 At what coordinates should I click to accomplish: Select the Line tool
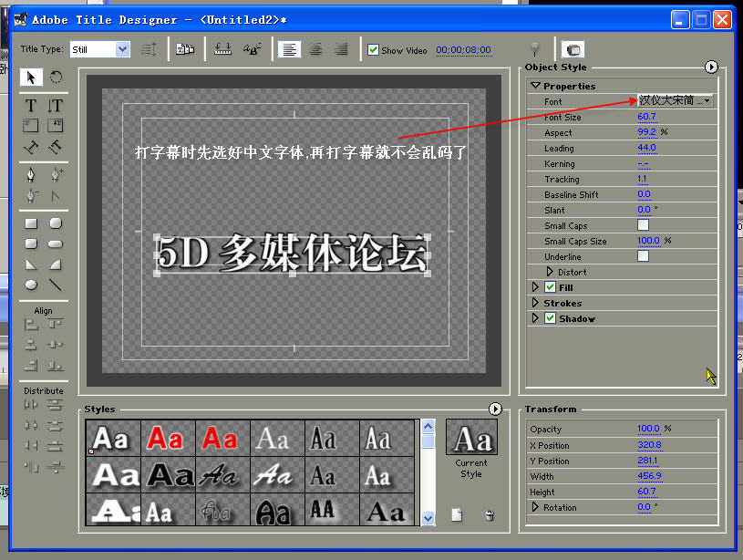[x=56, y=285]
